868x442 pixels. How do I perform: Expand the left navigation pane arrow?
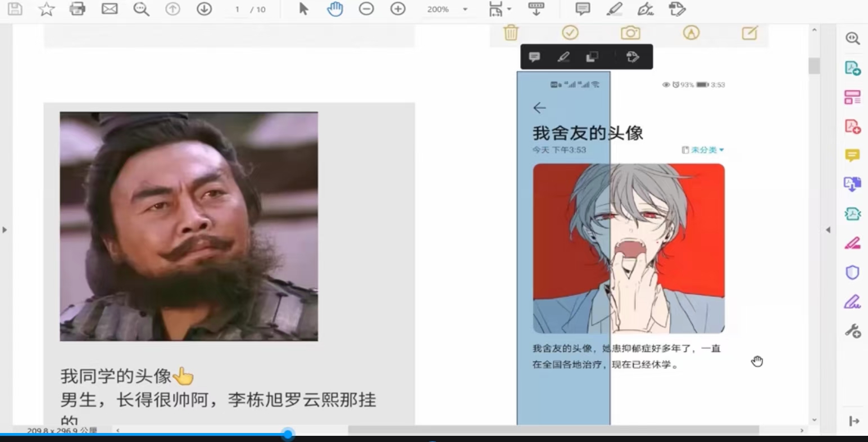point(4,229)
